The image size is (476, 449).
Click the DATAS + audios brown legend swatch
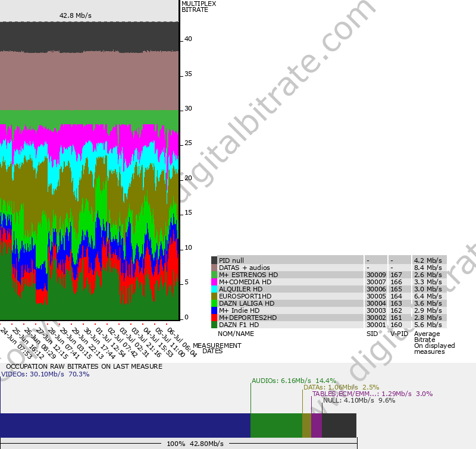pyautogui.click(x=214, y=268)
